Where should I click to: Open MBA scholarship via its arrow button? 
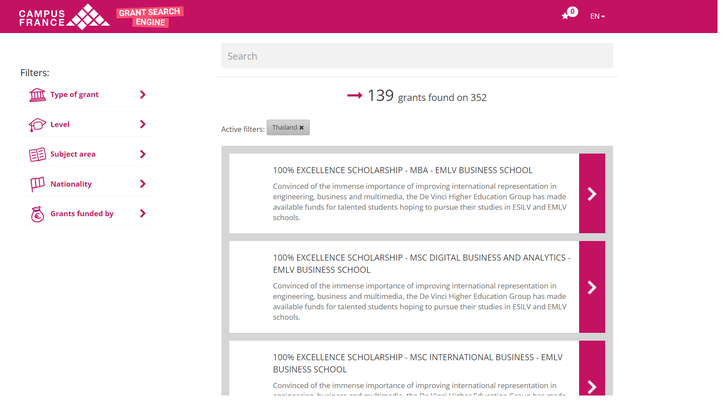[x=592, y=193]
